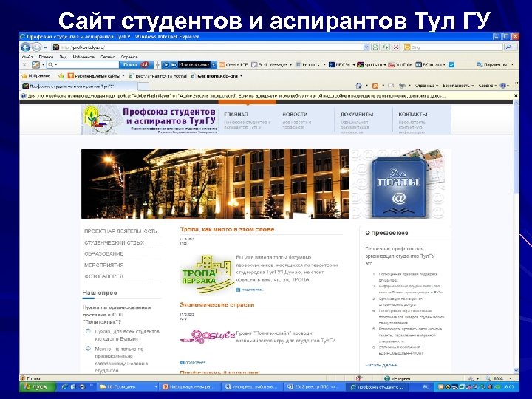Click the Refresh button beside address bar
Image resolution: width=532 pixels, height=399 pixels.
point(386,47)
